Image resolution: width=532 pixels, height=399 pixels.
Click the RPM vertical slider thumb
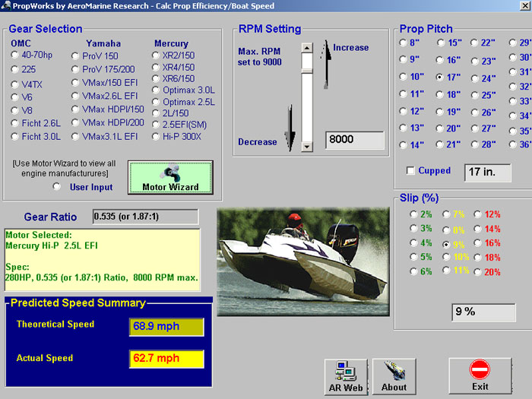[307, 71]
